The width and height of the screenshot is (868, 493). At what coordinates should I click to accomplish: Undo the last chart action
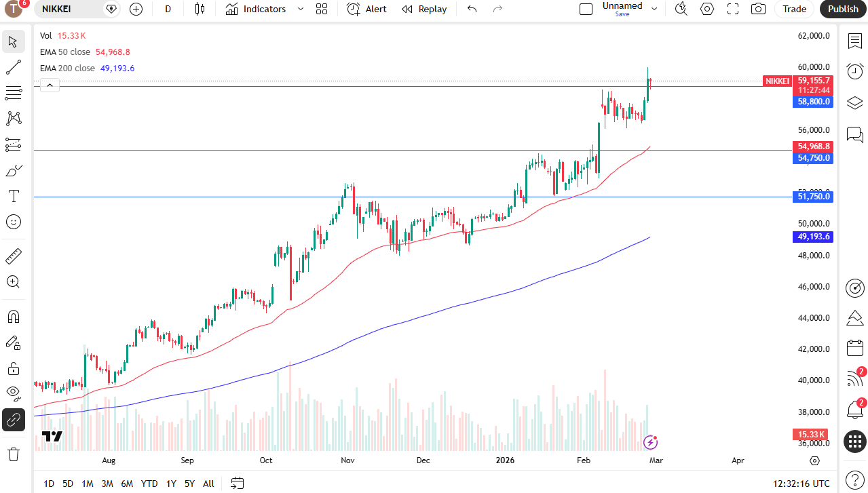[472, 9]
